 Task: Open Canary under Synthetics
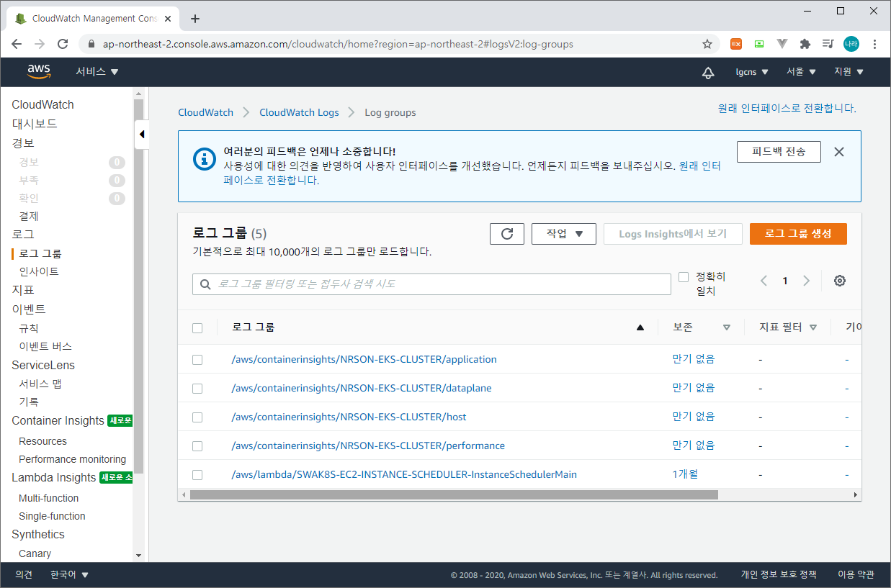(x=35, y=553)
